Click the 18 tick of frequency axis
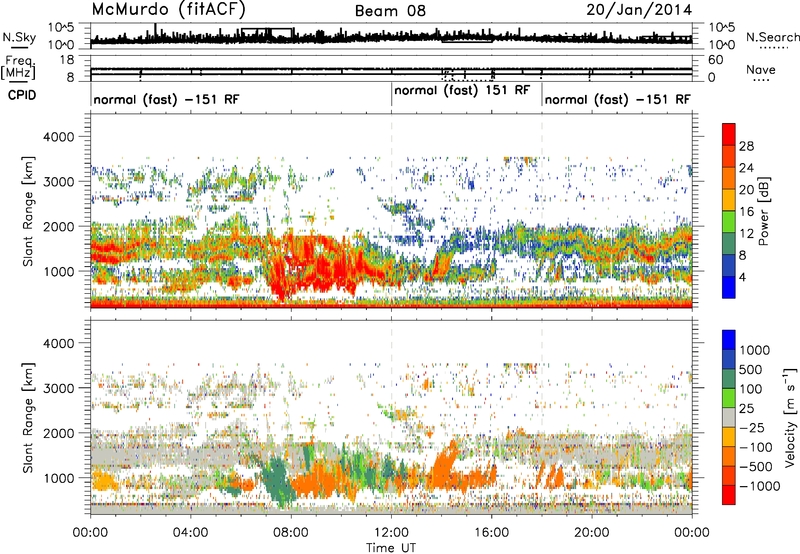800x554 pixels. pos(66,60)
